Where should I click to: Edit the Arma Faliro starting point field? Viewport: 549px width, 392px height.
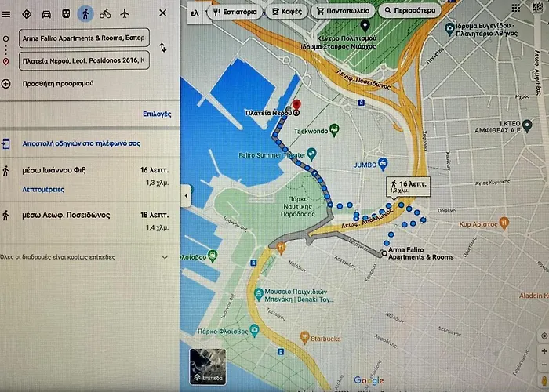click(84, 38)
